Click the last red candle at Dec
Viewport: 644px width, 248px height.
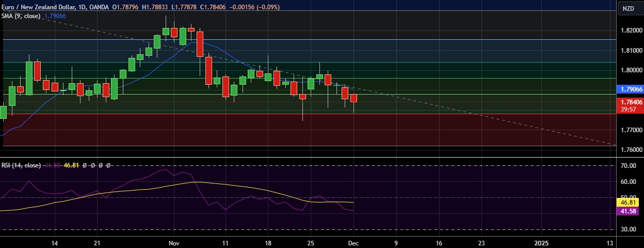(x=353, y=98)
